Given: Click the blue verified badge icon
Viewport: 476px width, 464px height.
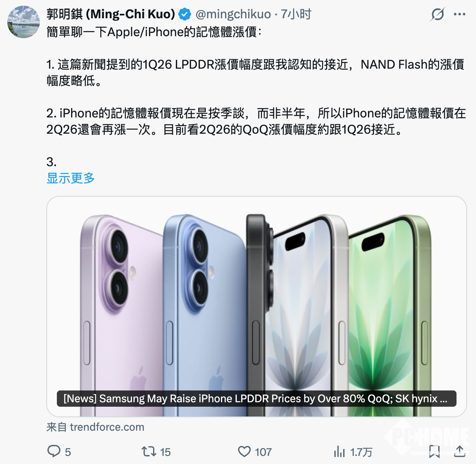Looking at the screenshot, I should pyautogui.click(x=184, y=14).
